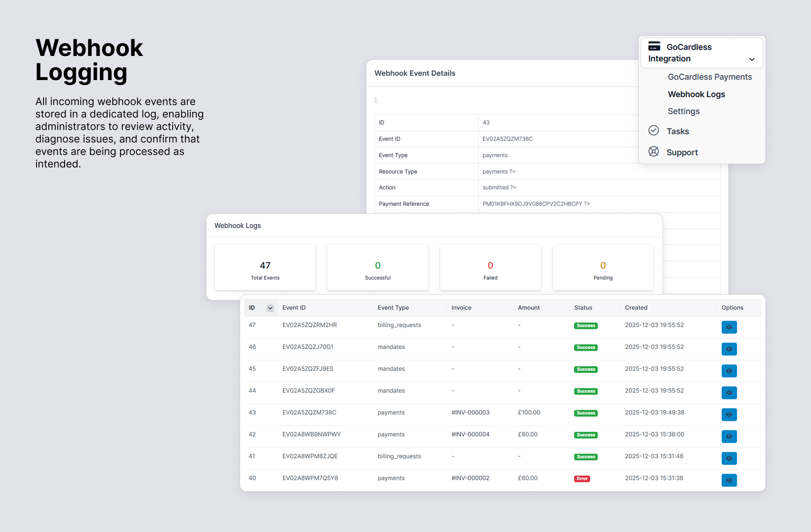Image resolution: width=811 pixels, height=532 pixels.
Task: Click the Failed count card
Action: point(490,267)
